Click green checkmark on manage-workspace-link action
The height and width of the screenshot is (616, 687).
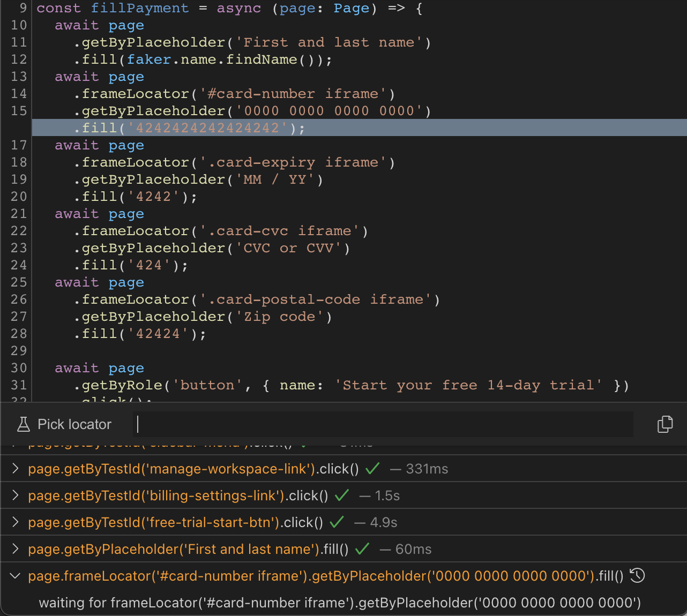(372, 468)
